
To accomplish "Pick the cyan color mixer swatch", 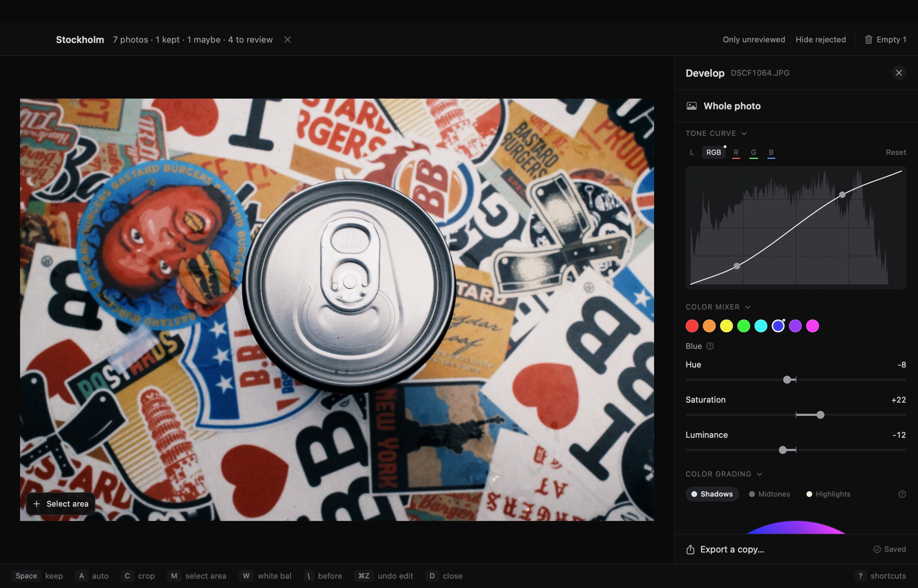I will (x=761, y=326).
